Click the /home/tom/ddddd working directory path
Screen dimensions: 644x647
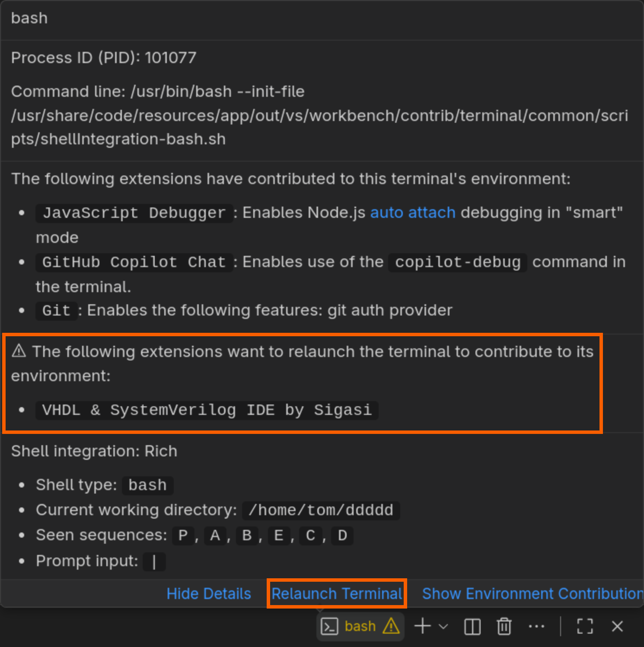coord(321,510)
